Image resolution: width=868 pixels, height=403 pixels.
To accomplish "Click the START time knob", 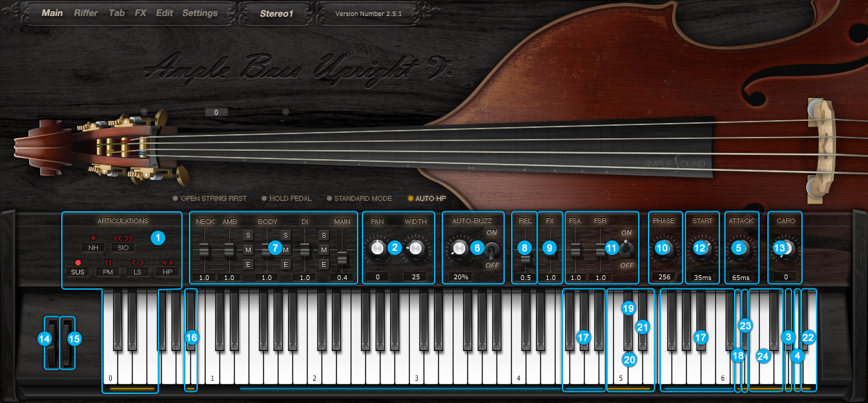I will [x=703, y=248].
